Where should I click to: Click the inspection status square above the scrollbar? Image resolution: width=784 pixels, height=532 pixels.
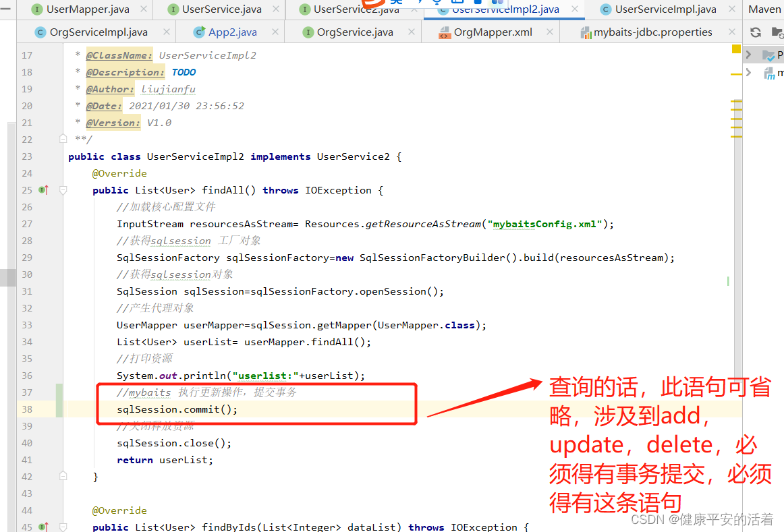[x=735, y=49]
